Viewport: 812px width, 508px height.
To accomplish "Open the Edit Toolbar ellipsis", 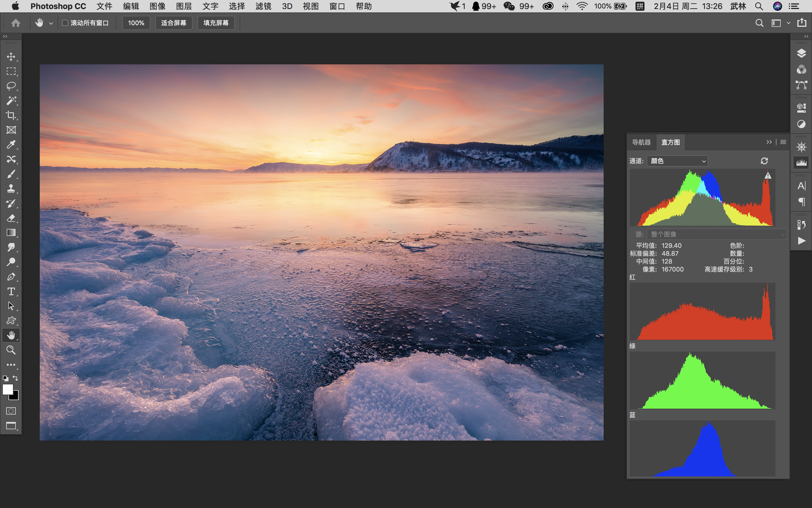I will click(11, 365).
